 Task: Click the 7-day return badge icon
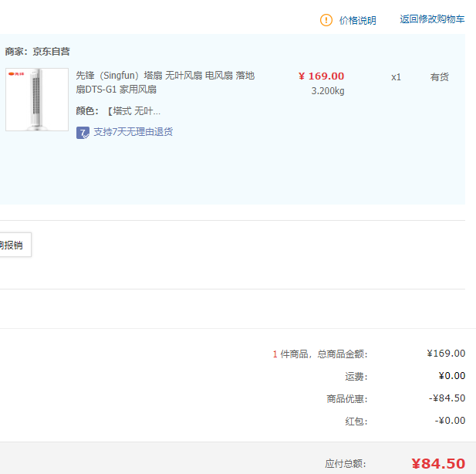coord(83,133)
